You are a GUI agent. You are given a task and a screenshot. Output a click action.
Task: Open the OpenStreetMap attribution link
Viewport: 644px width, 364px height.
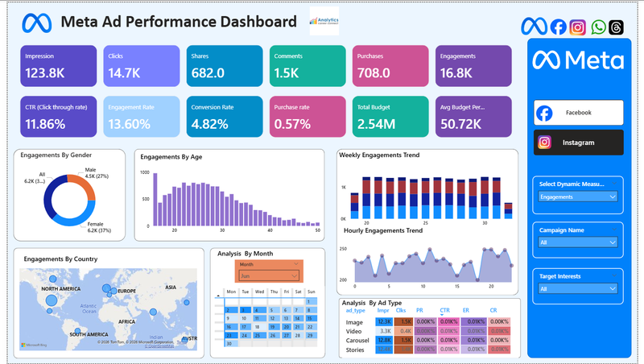coord(159,346)
